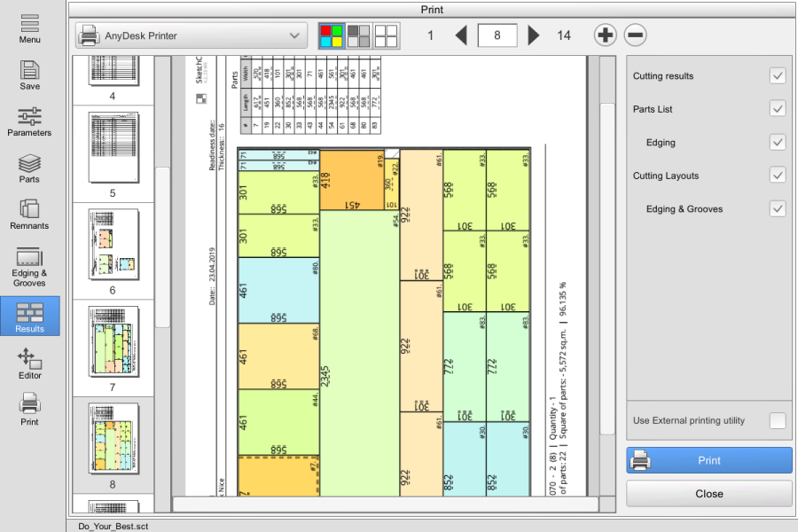The width and height of the screenshot is (798, 532).
Task: Uncheck the Cutting results checkbox
Action: 778,76
